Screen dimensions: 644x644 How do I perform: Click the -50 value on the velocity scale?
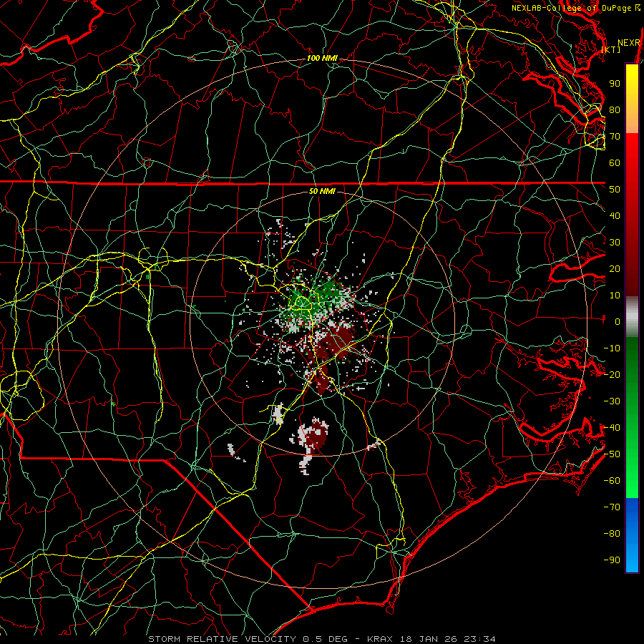click(612, 454)
